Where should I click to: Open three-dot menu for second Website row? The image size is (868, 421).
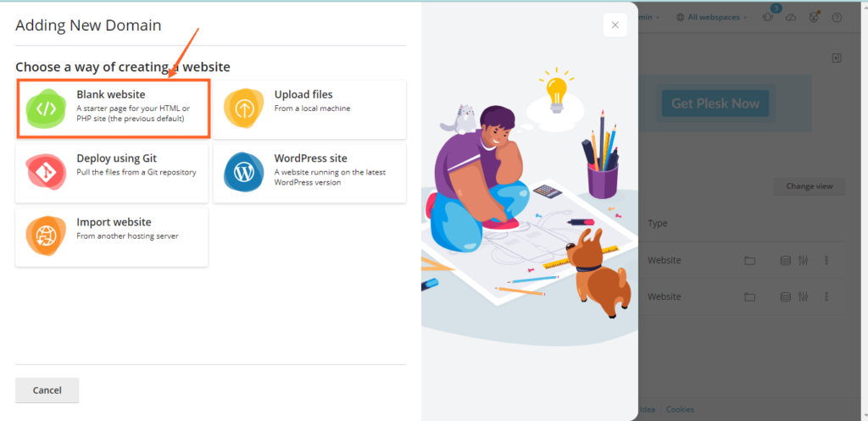827,297
